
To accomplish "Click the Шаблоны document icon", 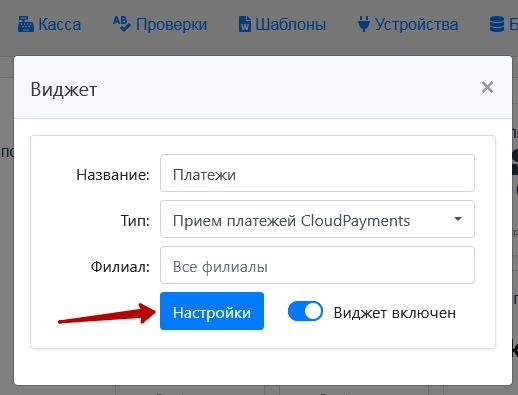I will pos(245,25).
